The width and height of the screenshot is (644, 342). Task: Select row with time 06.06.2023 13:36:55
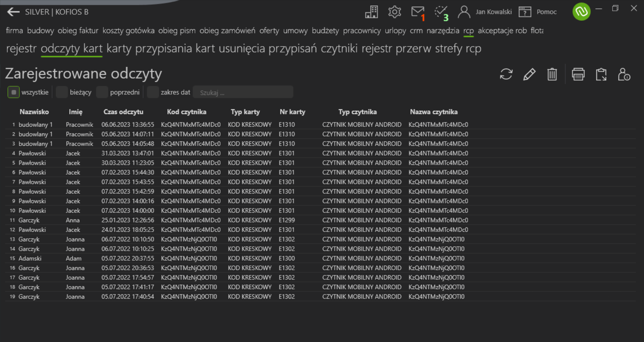(x=320, y=125)
